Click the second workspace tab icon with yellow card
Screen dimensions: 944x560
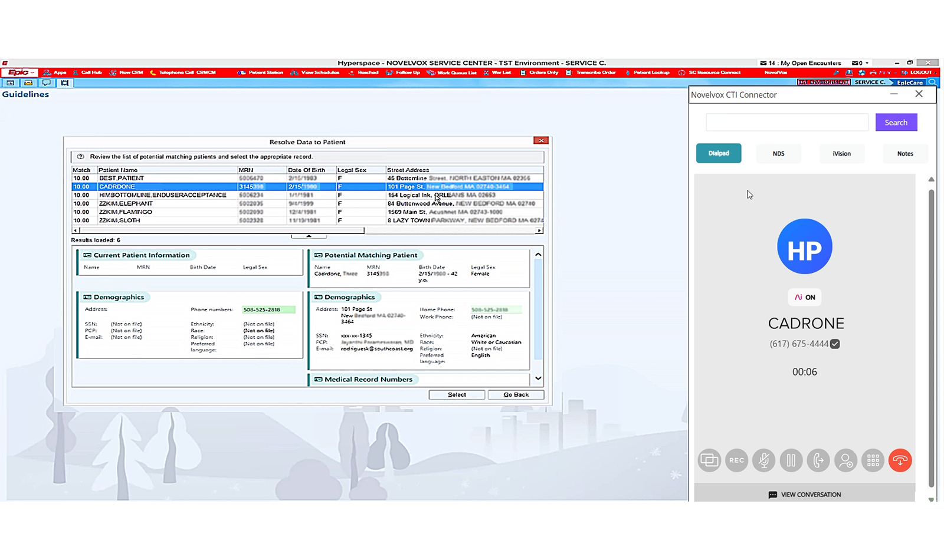(x=28, y=83)
